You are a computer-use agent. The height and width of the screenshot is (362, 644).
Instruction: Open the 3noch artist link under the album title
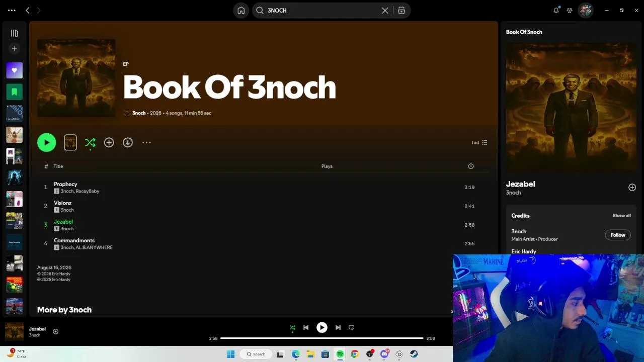click(x=139, y=113)
